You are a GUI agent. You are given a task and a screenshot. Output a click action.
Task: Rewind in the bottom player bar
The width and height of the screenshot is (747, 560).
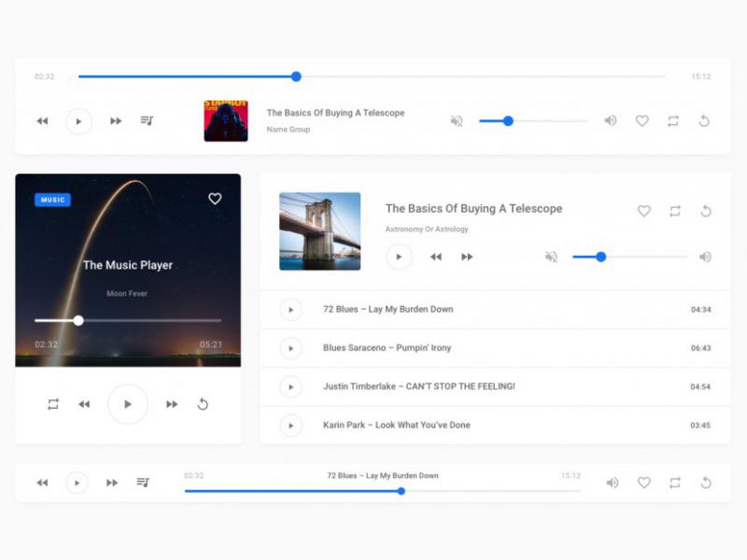[x=42, y=483]
